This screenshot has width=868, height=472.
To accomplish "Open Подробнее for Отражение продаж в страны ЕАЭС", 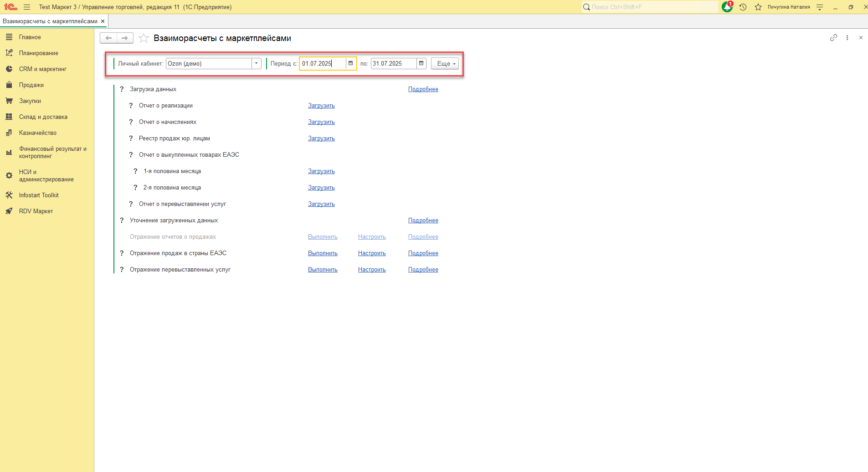I will 423,253.
